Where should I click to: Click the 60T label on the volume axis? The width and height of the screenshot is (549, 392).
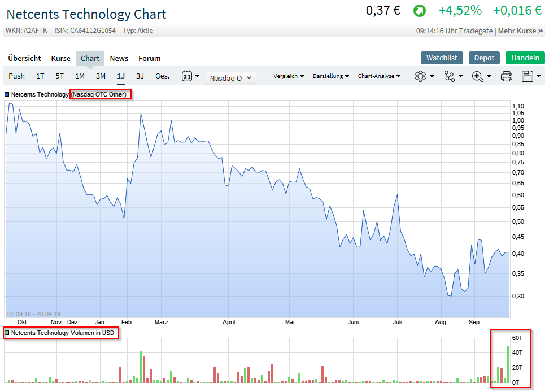click(x=517, y=338)
